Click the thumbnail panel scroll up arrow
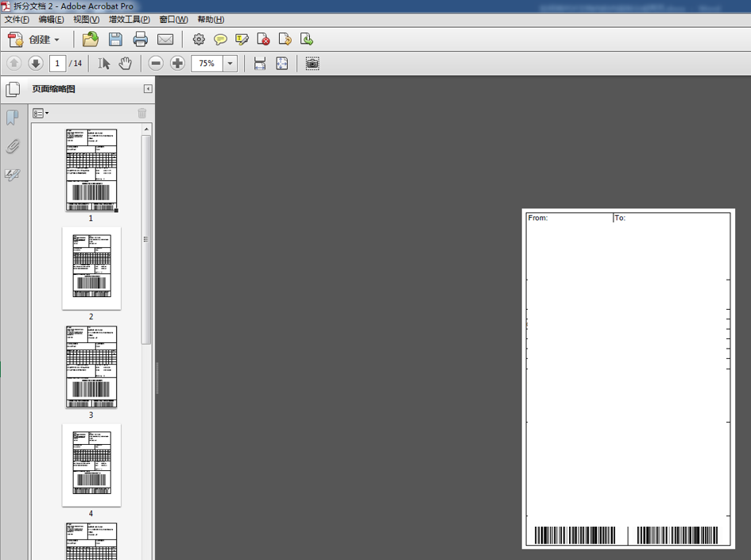Screen dimensions: 751x560 [x=146, y=129]
